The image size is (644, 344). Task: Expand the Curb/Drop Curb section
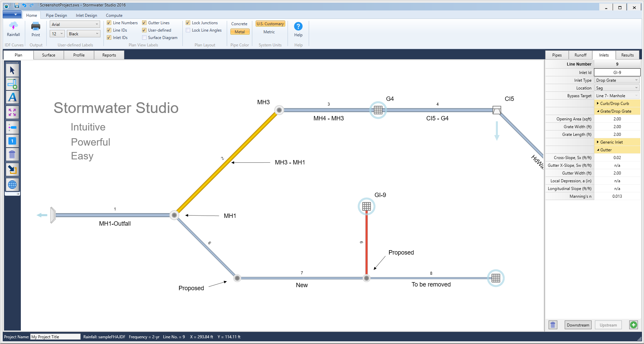[x=617, y=104]
